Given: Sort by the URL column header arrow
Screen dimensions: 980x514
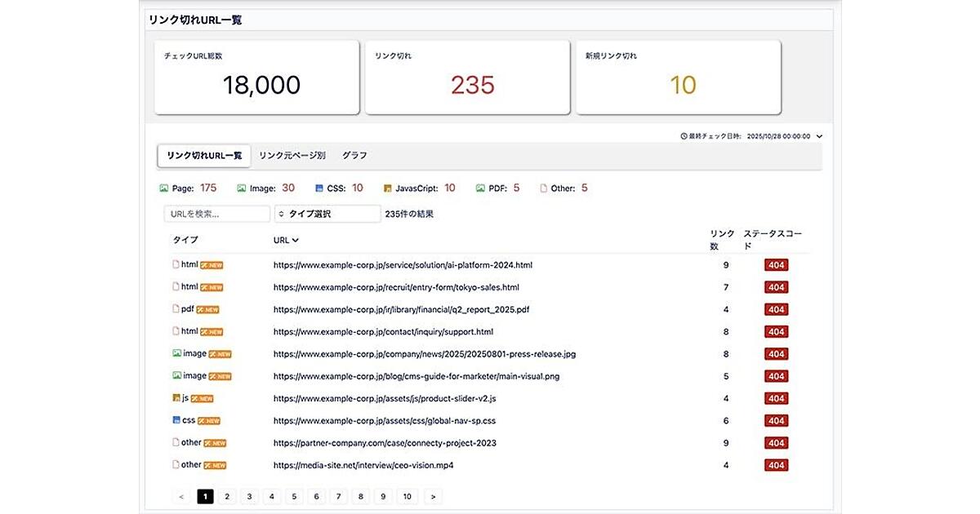Looking at the screenshot, I should tap(295, 240).
